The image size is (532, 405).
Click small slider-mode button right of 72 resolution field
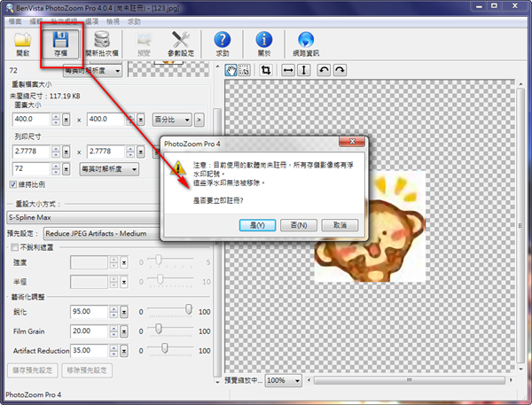pos(66,168)
